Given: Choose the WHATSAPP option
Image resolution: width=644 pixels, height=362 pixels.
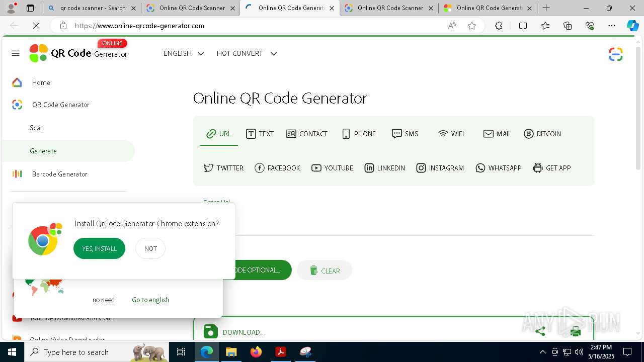Looking at the screenshot, I should pos(499,168).
